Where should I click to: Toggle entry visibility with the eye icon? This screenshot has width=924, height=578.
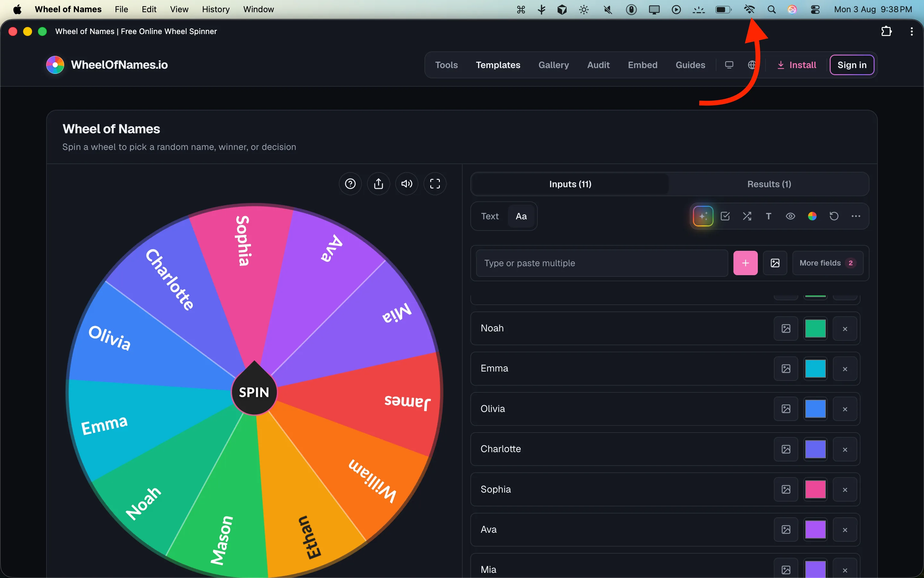(x=790, y=216)
